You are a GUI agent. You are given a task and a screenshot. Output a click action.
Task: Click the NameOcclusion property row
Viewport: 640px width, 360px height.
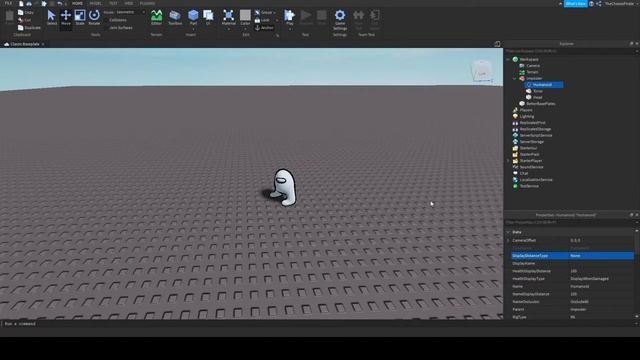(x=573, y=302)
